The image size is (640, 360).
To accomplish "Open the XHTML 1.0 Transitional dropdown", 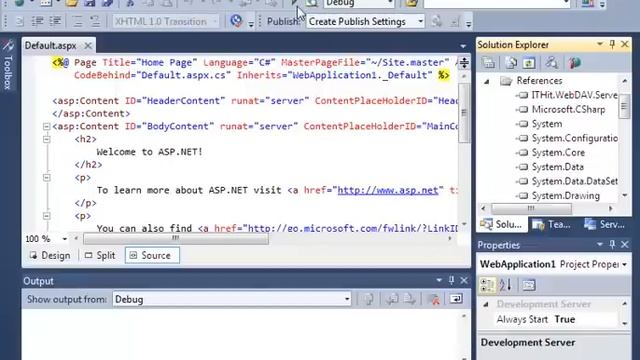I will (215, 21).
